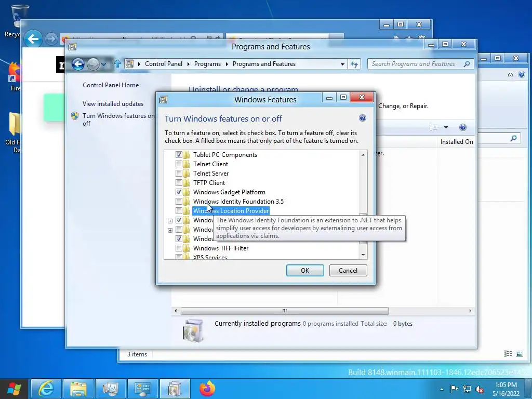Open Start button on taskbar
This screenshot has width=532, height=399.
pyautogui.click(x=14, y=389)
